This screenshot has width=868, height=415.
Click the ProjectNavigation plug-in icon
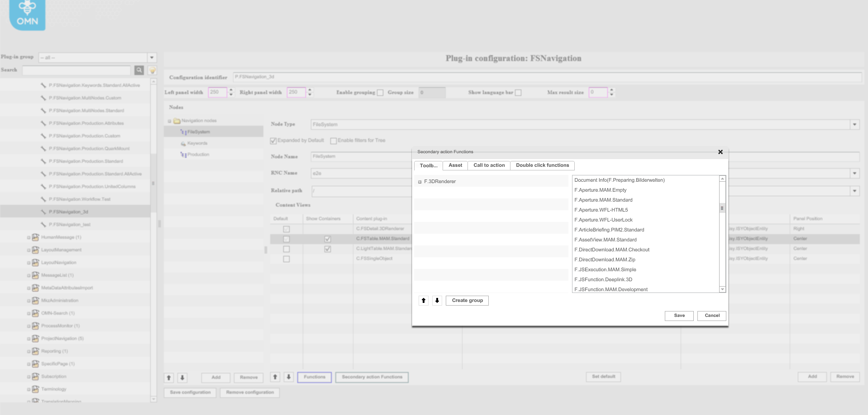point(35,338)
